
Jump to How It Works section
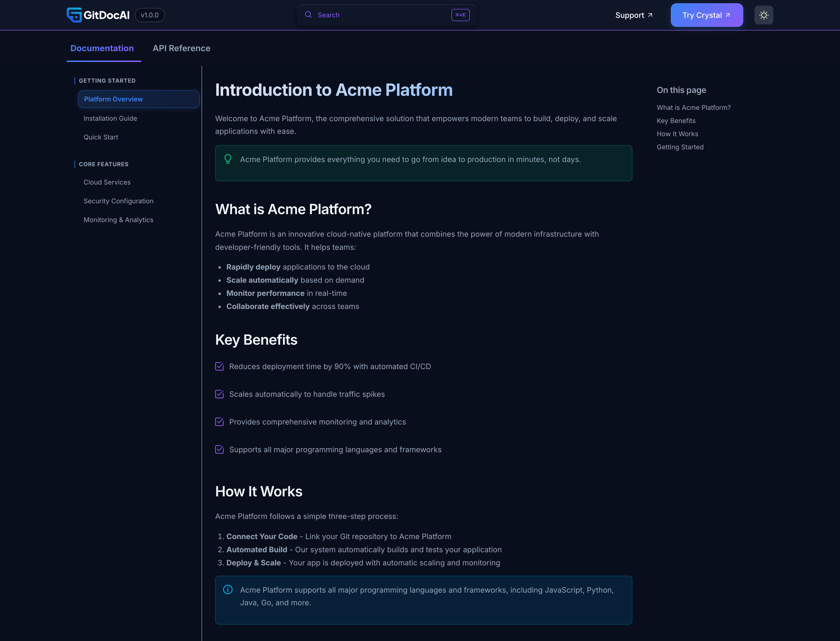coord(677,134)
